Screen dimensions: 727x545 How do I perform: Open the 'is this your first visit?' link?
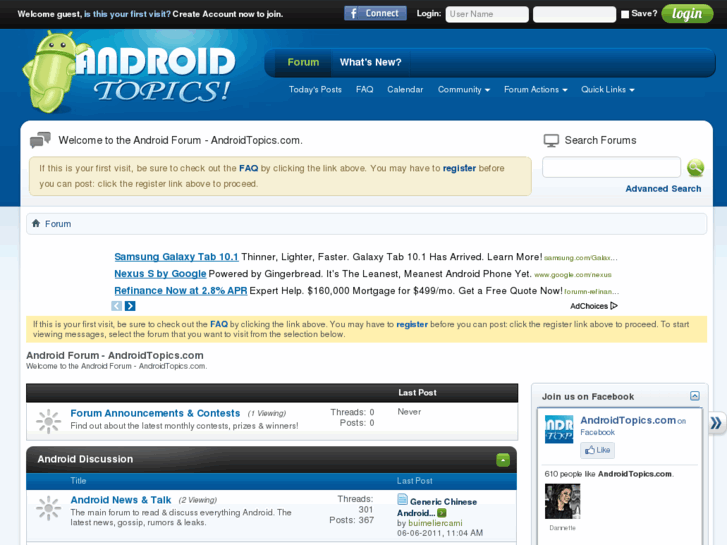point(128,14)
